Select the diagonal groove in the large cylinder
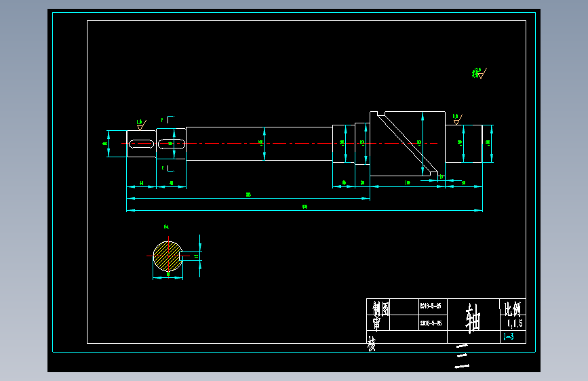This screenshot has height=381, width=588. (407, 144)
